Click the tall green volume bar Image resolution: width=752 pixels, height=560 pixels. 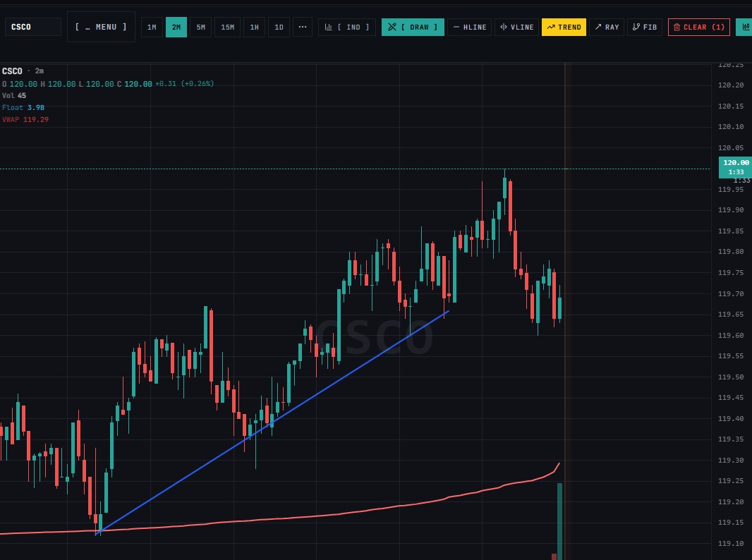coord(559,521)
